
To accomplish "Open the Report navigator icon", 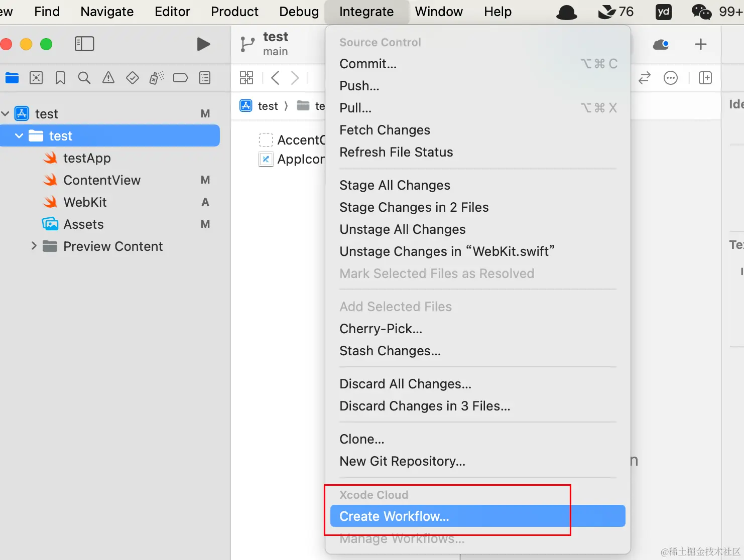I will 205,78.
